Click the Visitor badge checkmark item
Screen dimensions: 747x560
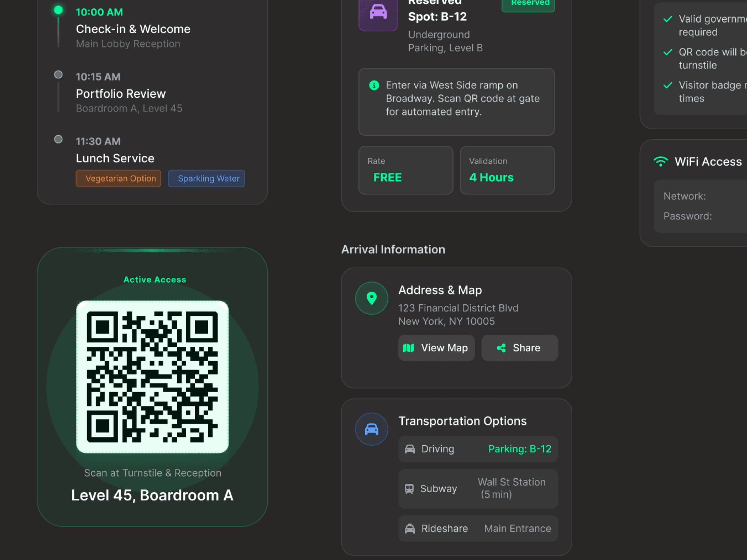pos(668,85)
